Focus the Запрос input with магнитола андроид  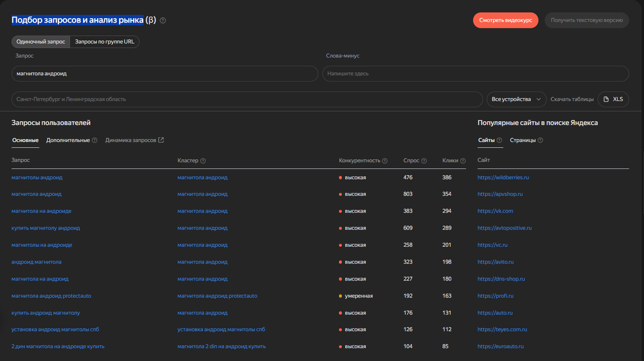coord(165,73)
